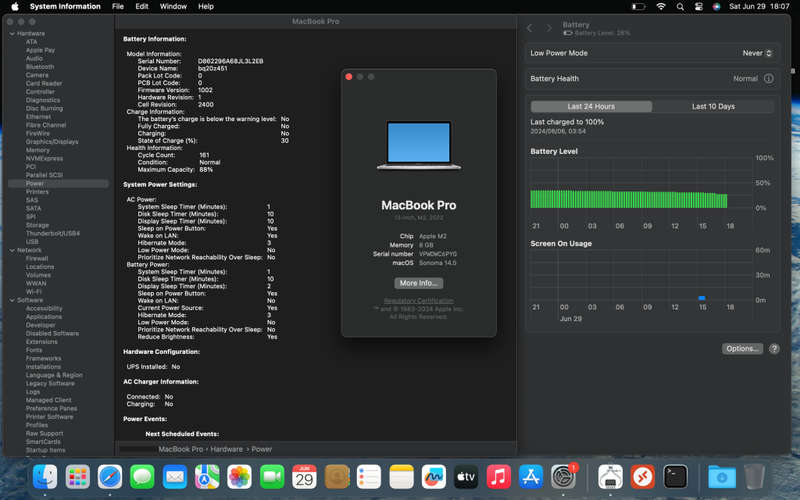Open Regulatory Certification link

coord(418,301)
